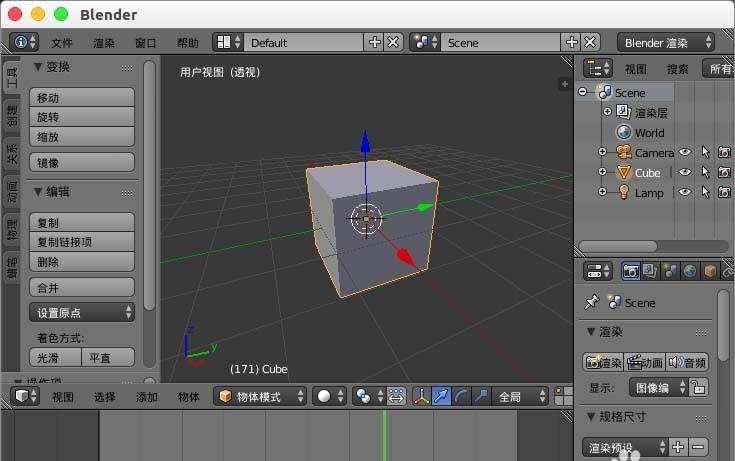
Task: Click the 移动 button
Action: coord(82,98)
